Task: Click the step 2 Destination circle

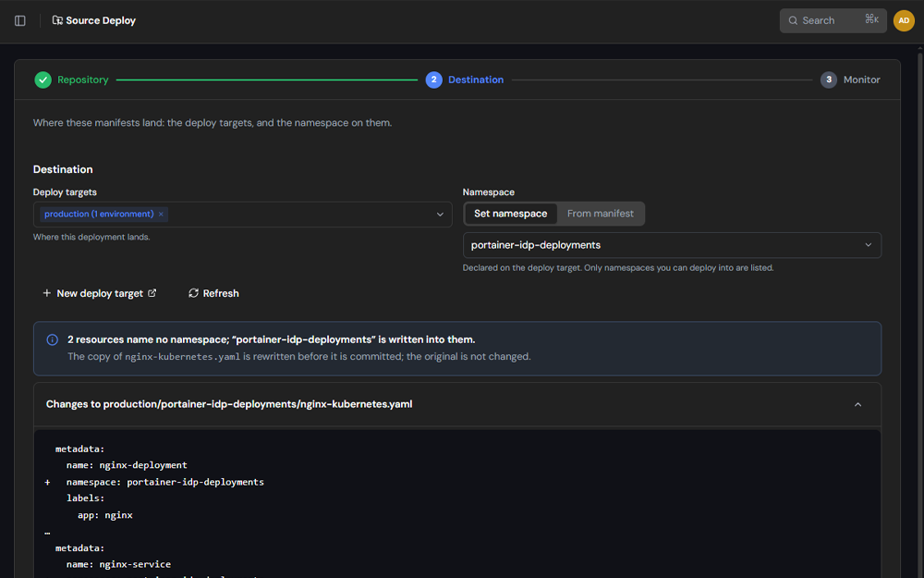Action: coord(433,80)
